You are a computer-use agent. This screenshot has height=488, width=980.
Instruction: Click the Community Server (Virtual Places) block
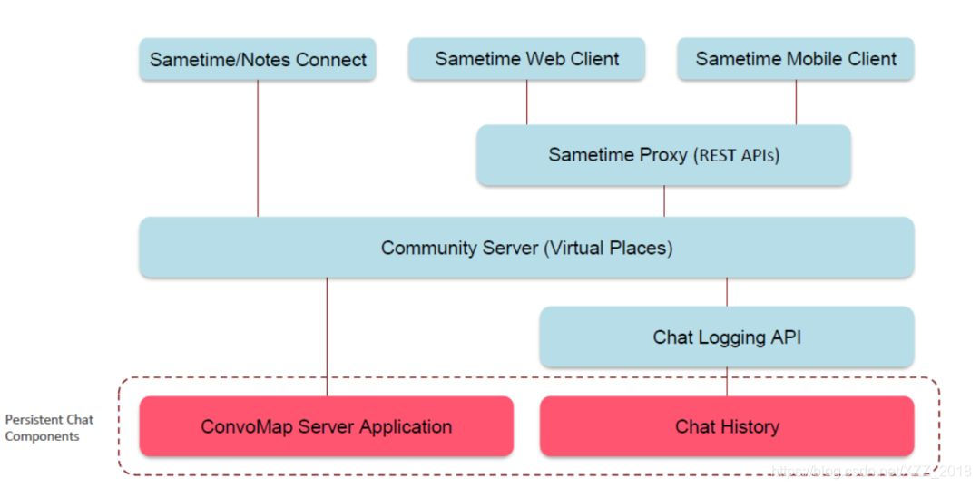click(x=526, y=248)
